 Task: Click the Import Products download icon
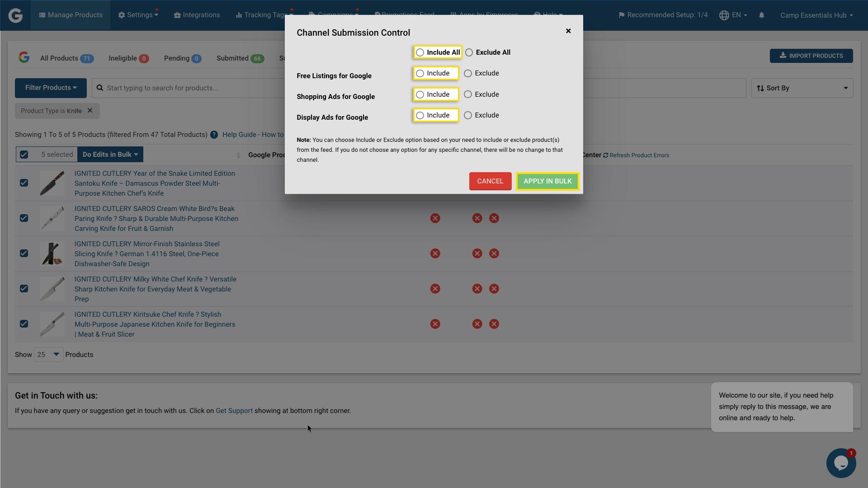[x=783, y=56]
